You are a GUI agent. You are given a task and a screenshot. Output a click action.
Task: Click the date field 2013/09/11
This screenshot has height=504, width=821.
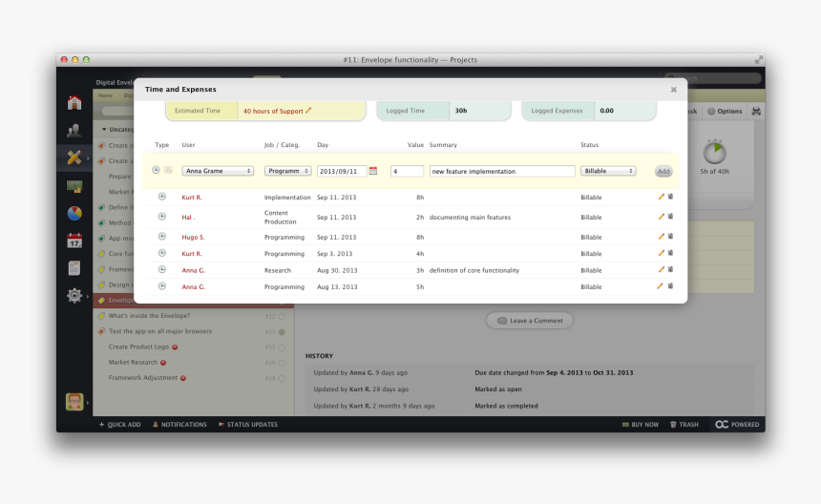point(342,171)
